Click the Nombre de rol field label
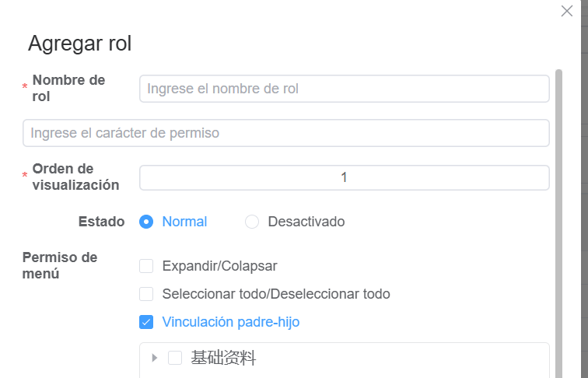Viewport: 588px width, 378px height. coord(68,88)
